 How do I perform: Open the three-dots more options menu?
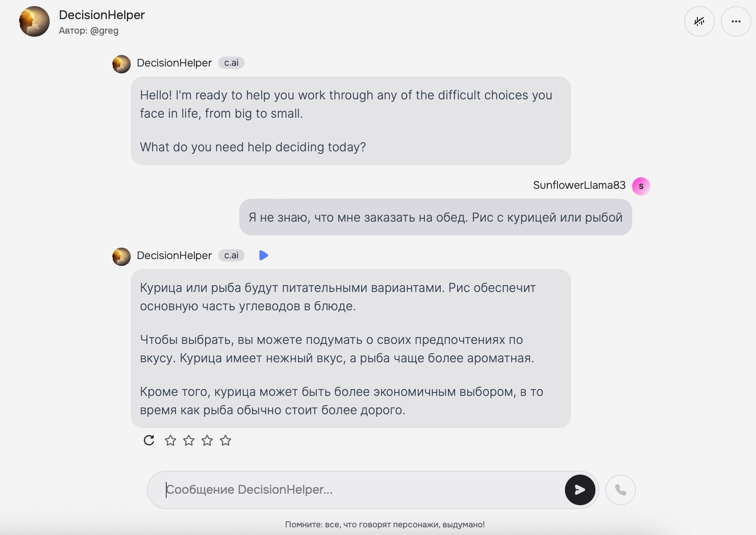736,21
